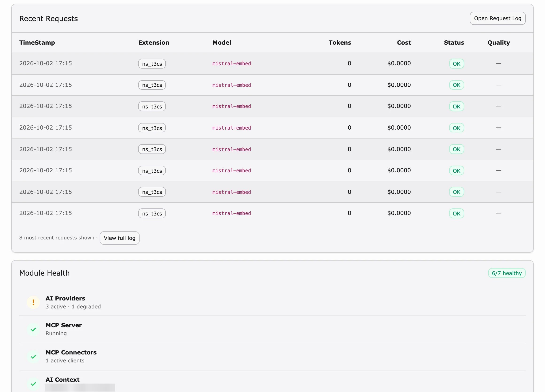The image size is (545, 392).
Task: Click tokens value 0 in sixth row
Action: pos(349,170)
